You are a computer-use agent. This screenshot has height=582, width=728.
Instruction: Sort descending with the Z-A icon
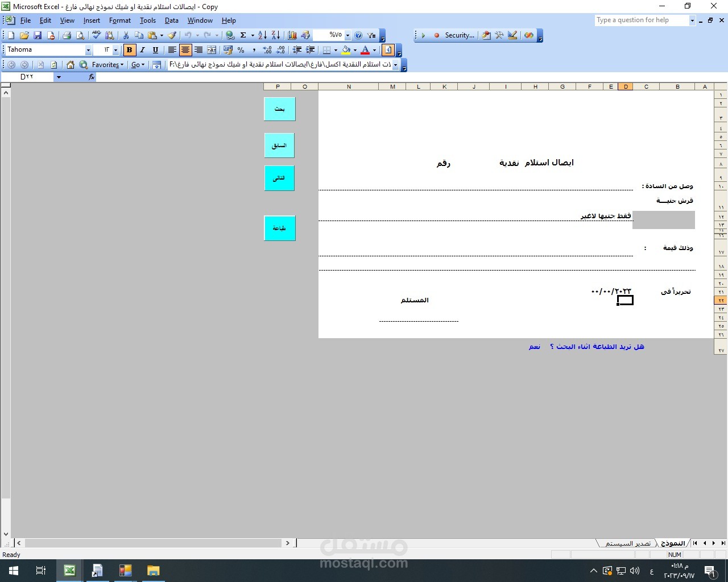(x=275, y=35)
